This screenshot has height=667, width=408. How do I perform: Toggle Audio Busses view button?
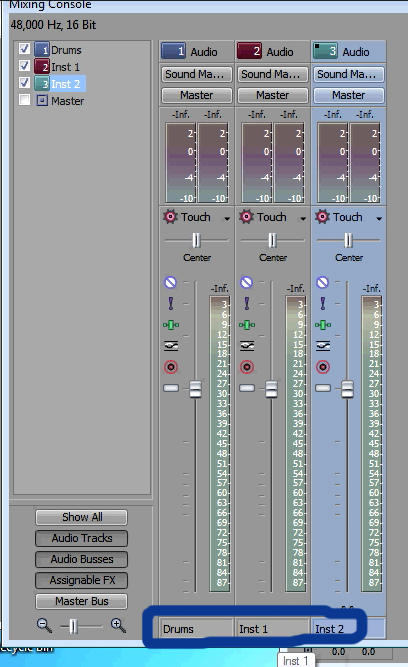[81, 559]
